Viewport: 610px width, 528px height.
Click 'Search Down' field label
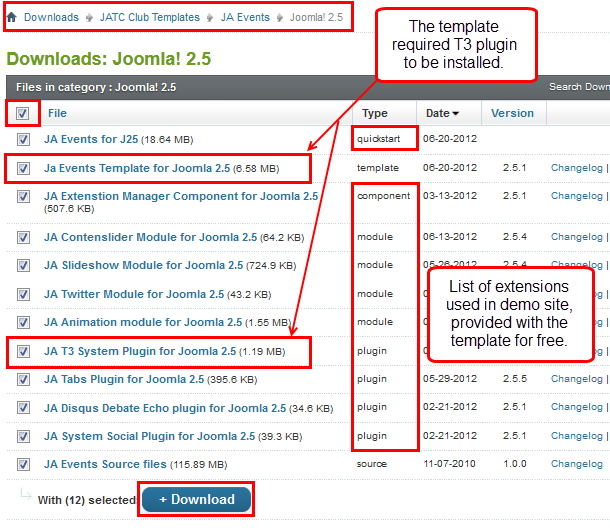coord(579,87)
